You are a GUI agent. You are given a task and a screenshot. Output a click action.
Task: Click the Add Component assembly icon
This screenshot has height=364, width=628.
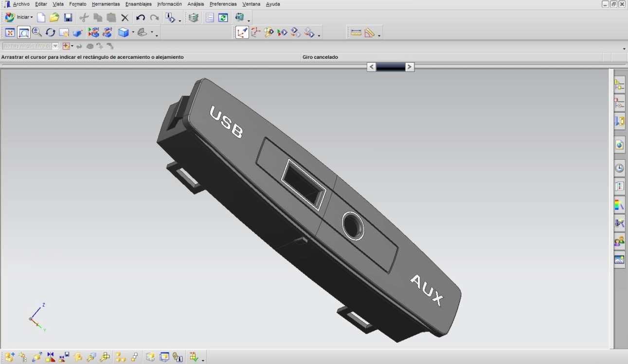coord(10,357)
